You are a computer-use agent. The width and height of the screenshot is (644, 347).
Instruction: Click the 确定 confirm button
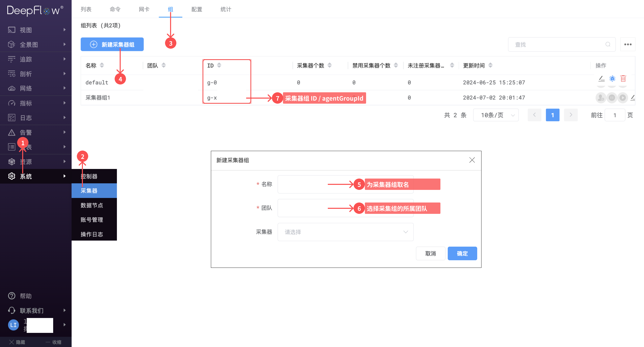click(462, 253)
